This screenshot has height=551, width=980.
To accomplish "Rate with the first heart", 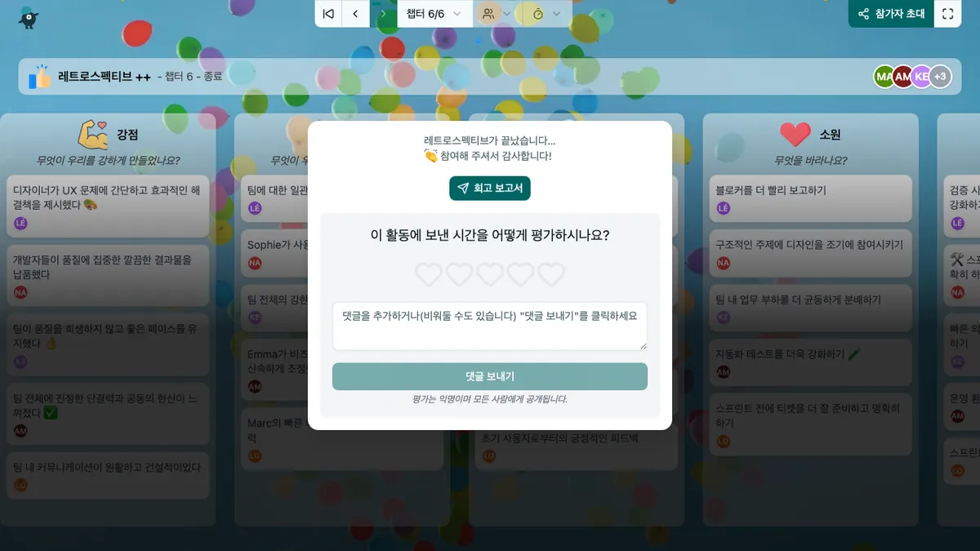I will 429,274.
